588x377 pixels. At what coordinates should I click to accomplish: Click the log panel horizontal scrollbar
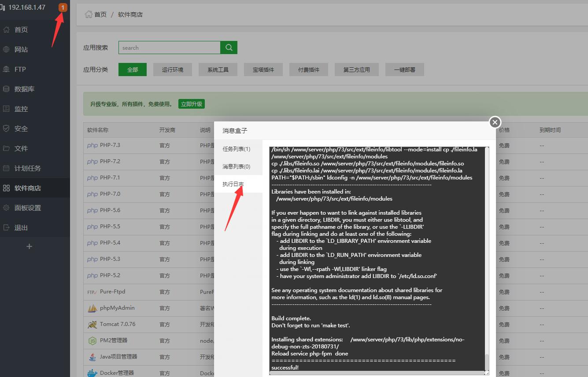[377, 373]
